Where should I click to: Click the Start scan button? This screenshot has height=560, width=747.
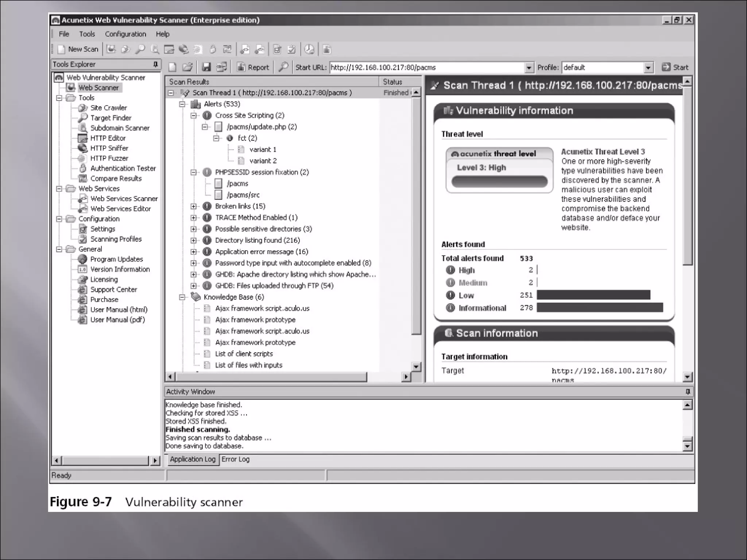coord(675,67)
